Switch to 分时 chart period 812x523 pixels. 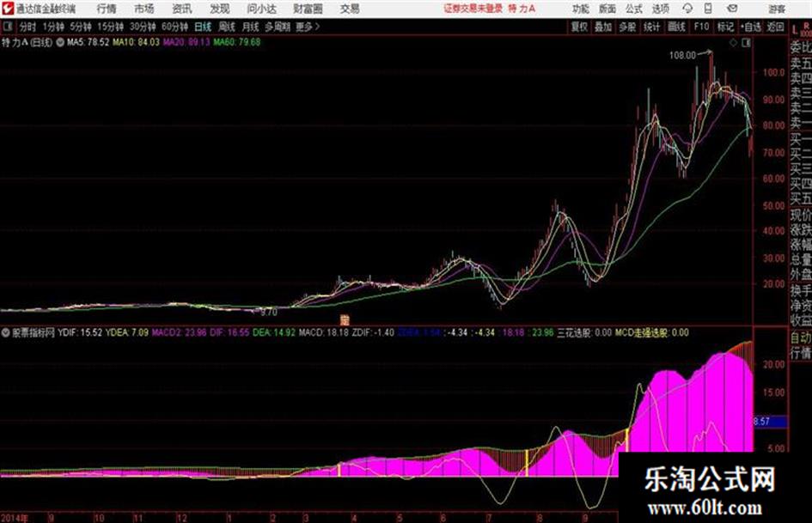28,27
